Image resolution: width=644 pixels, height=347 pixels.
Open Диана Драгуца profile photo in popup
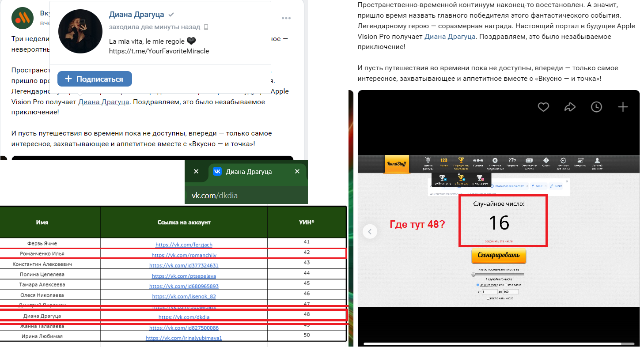tap(80, 31)
